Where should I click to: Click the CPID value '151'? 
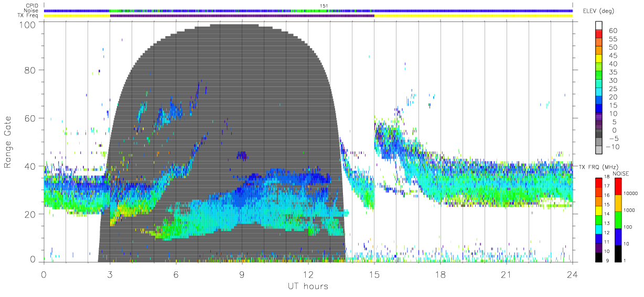[324, 6]
